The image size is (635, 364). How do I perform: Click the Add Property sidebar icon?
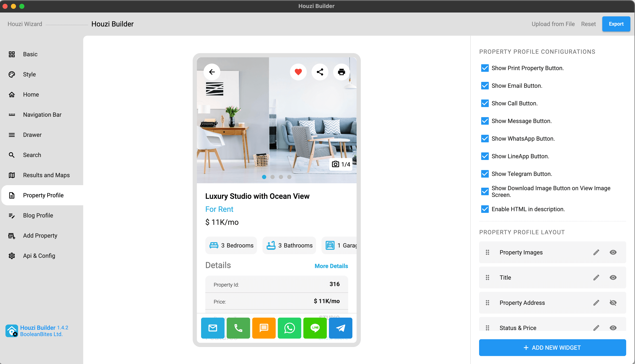(x=11, y=235)
